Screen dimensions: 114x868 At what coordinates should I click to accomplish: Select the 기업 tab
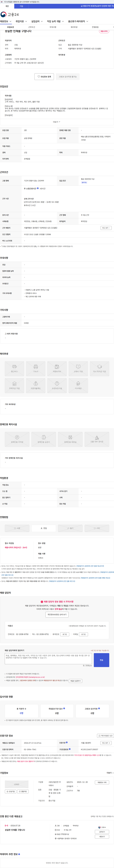point(21,6)
